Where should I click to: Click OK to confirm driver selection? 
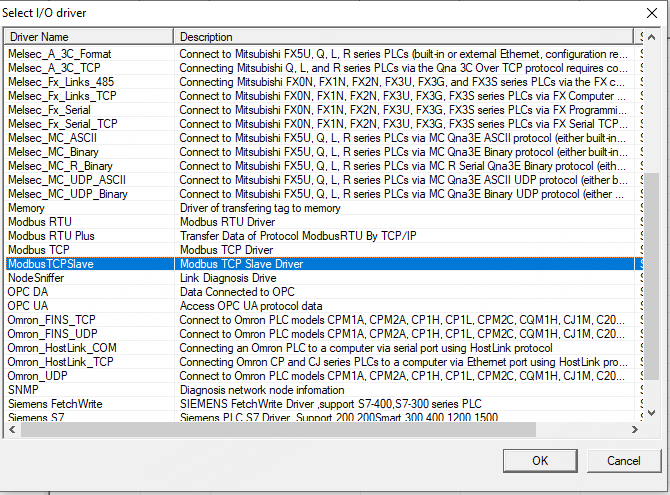tap(540, 460)
